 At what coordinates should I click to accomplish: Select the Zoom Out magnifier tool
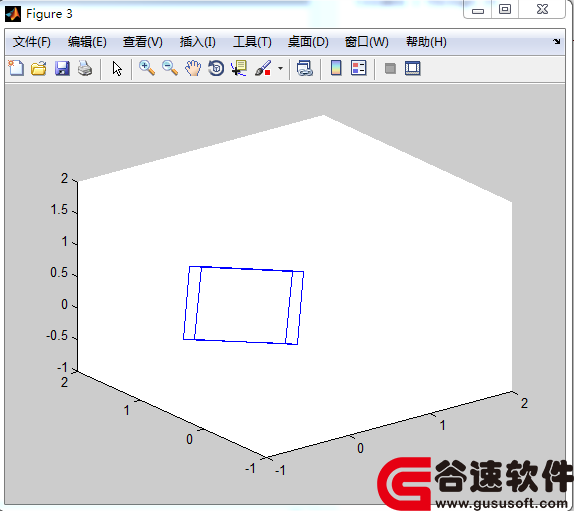(x=170, y=68)
